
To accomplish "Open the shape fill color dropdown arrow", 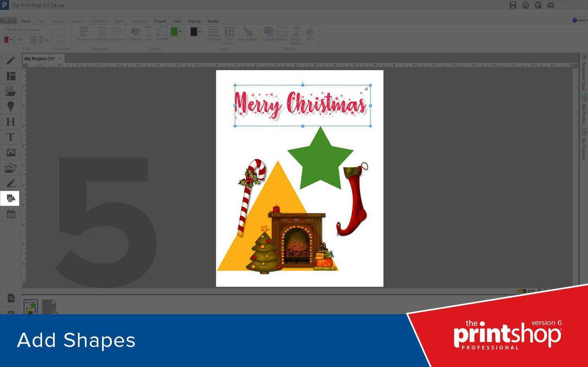I will (181, 31).
